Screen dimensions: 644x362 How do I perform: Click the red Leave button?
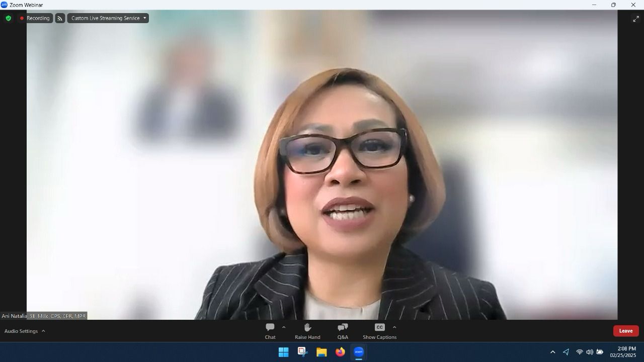625,331
